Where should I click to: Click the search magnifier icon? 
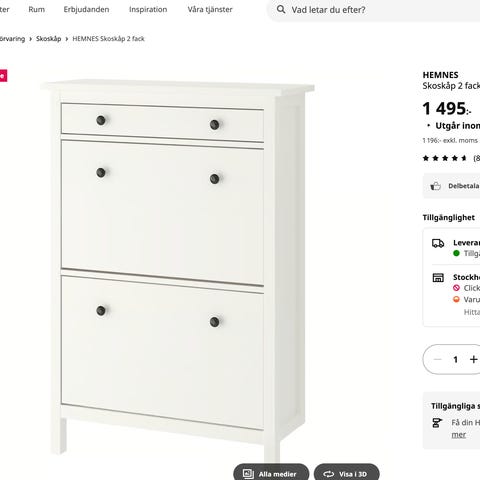point(281,9)
